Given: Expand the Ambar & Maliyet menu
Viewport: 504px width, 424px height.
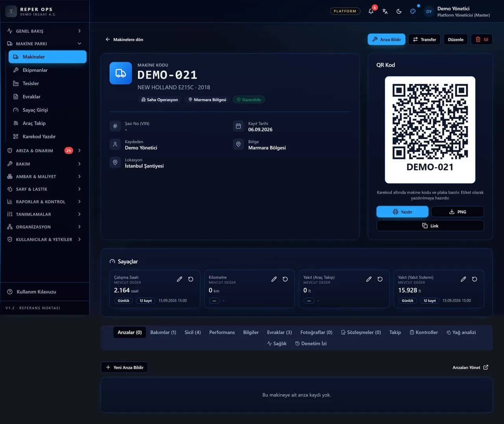Looking at the screenshot, I should tap(44, 176).
